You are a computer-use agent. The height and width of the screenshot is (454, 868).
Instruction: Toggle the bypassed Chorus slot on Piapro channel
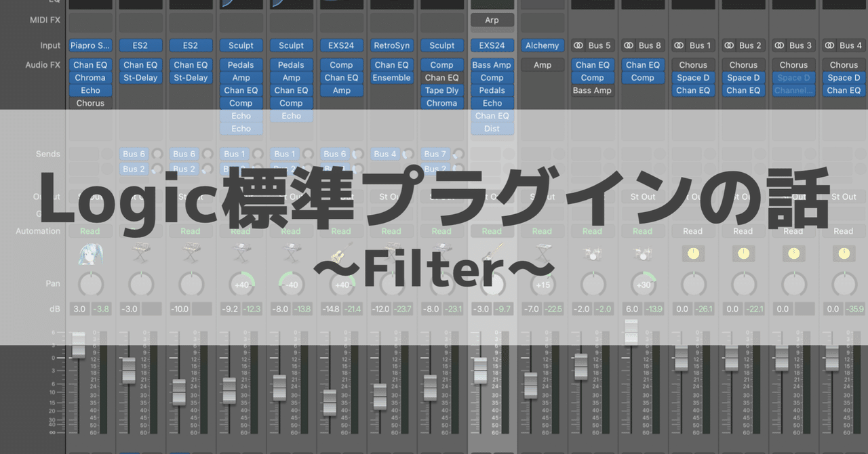point(90,103)
